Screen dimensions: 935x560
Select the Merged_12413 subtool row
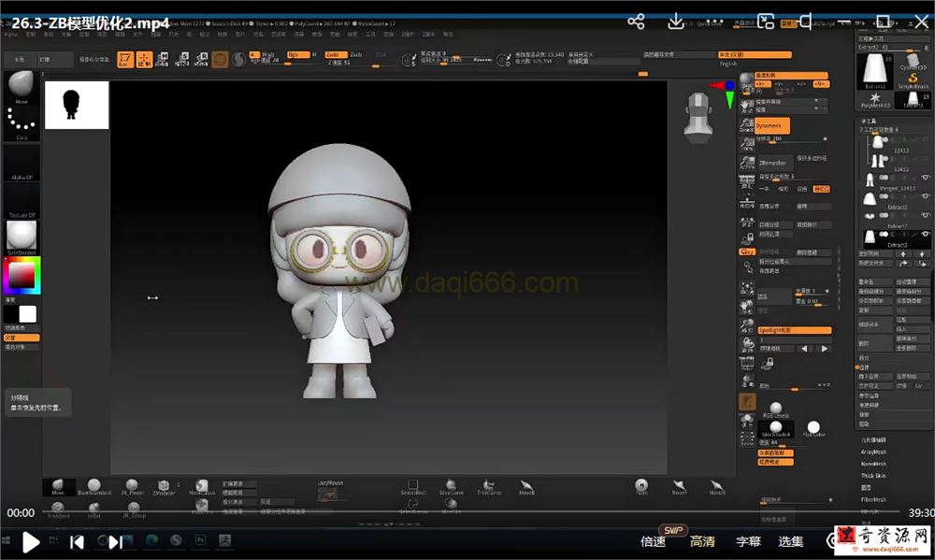[897, 180]
